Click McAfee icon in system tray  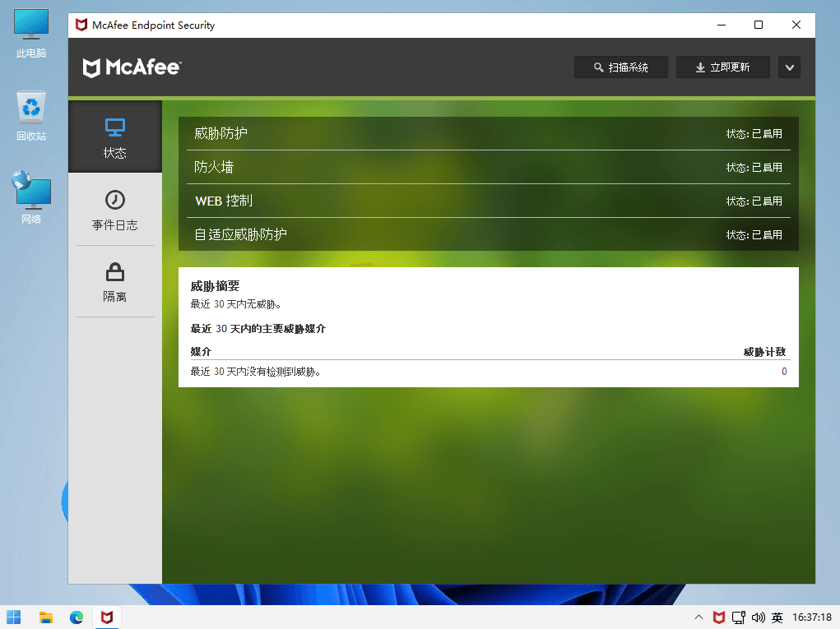(719, 617)
